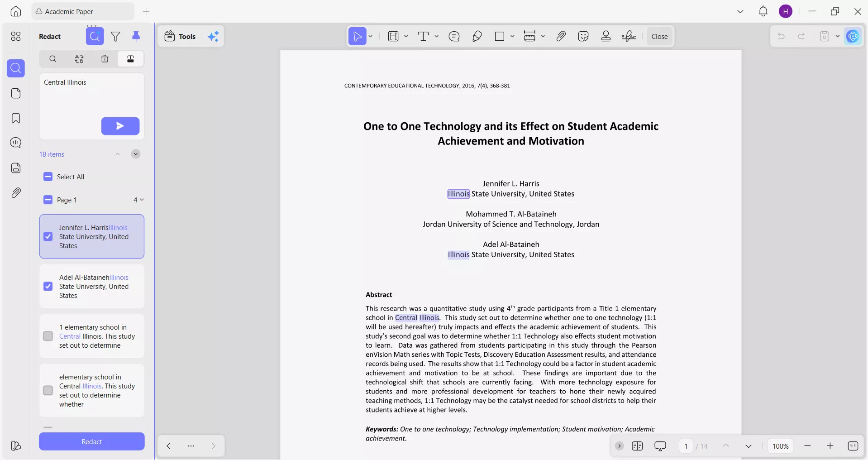Open the shape tool dropdown arrow
Screen dimensions: 868x460
[512, 36]
